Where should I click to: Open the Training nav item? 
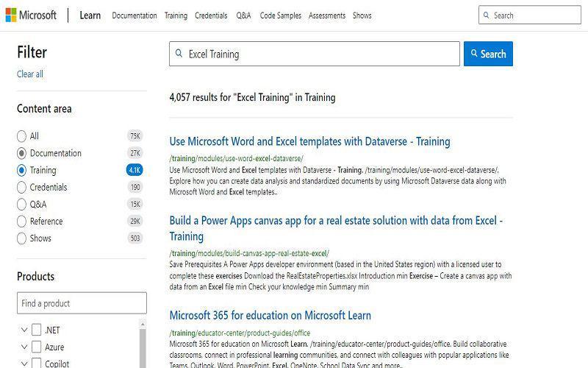coord(176,15)
